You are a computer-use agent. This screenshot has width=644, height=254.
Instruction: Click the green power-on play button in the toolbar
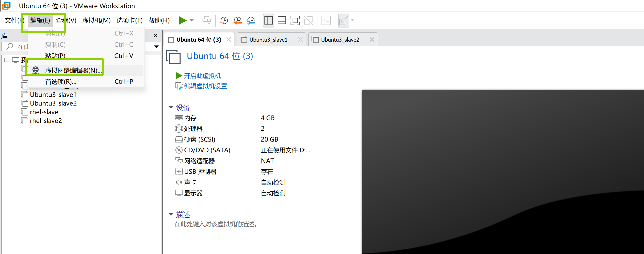183,20
